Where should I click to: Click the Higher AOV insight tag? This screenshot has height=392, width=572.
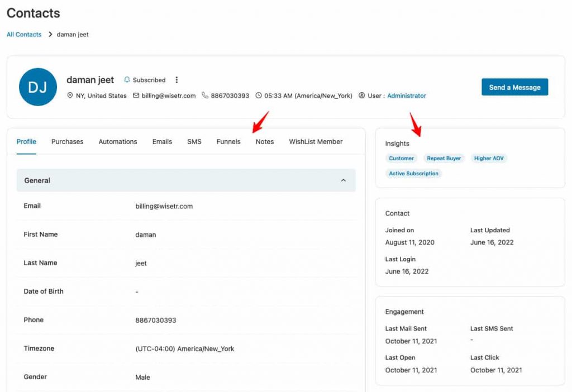coord(488,158)
